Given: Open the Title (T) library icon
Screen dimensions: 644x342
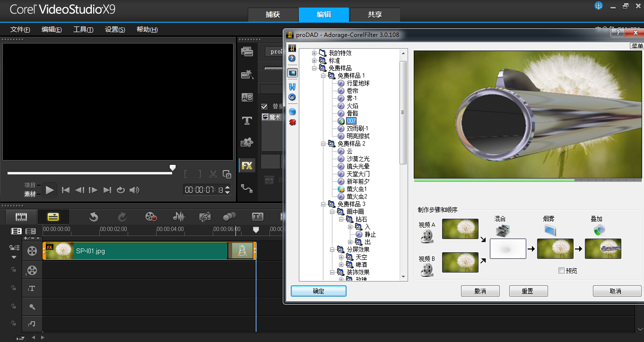Looking at the screenshot, I should pyautogui.click(x=247, y=120).
